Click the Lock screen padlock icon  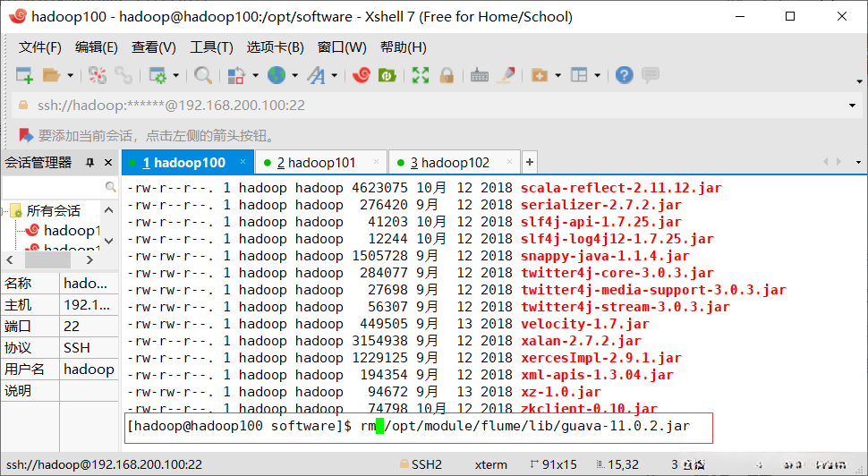pos(447,75)
